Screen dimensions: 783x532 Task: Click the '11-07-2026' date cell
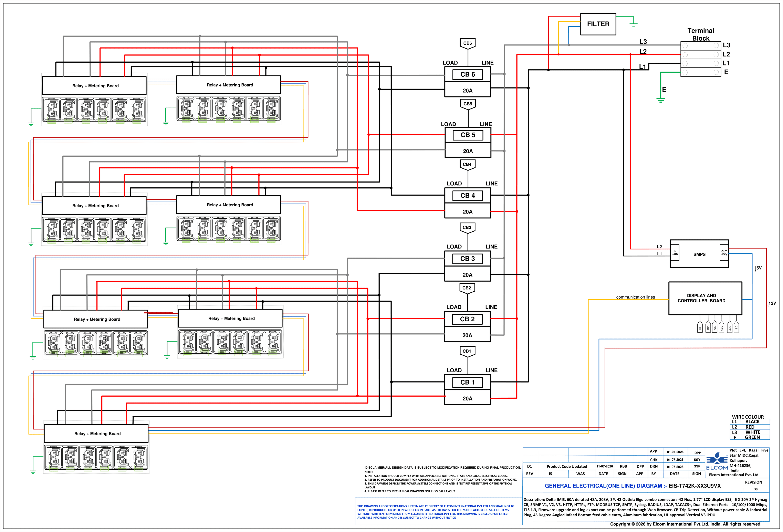coord(604,467)
